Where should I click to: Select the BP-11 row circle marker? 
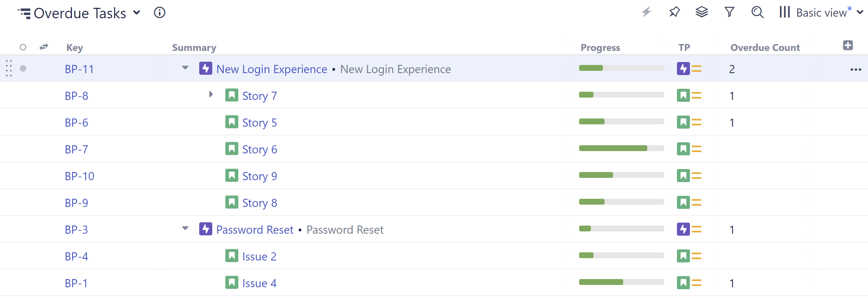click(23, 69)
